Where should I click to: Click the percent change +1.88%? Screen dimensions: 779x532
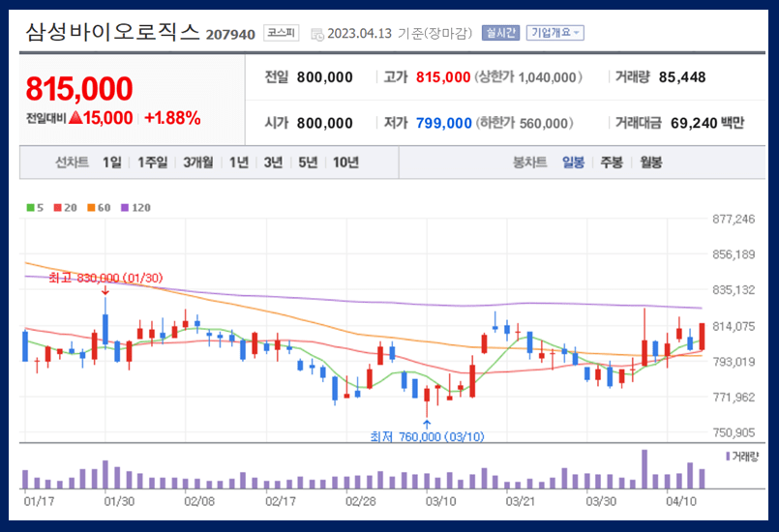click(x=172, y=118)
